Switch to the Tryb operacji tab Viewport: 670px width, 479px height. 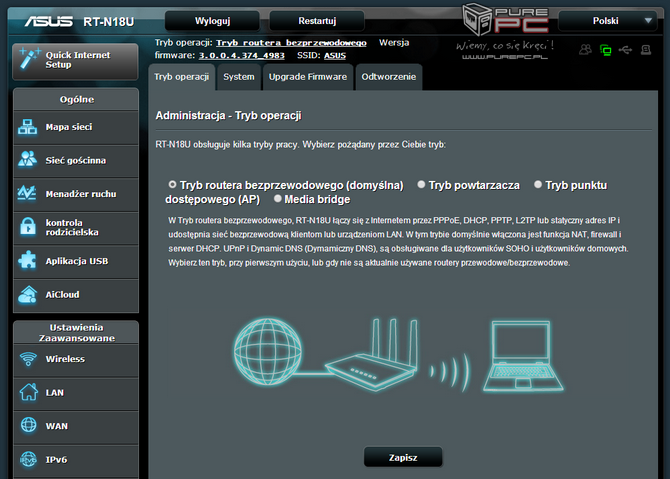182,77
